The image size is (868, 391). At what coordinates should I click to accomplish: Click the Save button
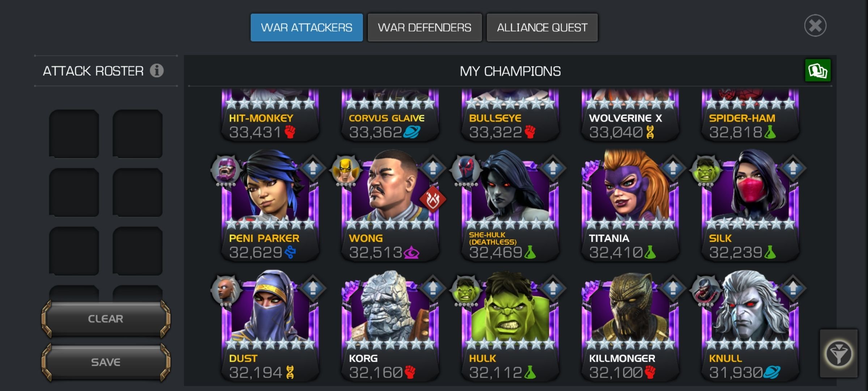pos(106,362)
